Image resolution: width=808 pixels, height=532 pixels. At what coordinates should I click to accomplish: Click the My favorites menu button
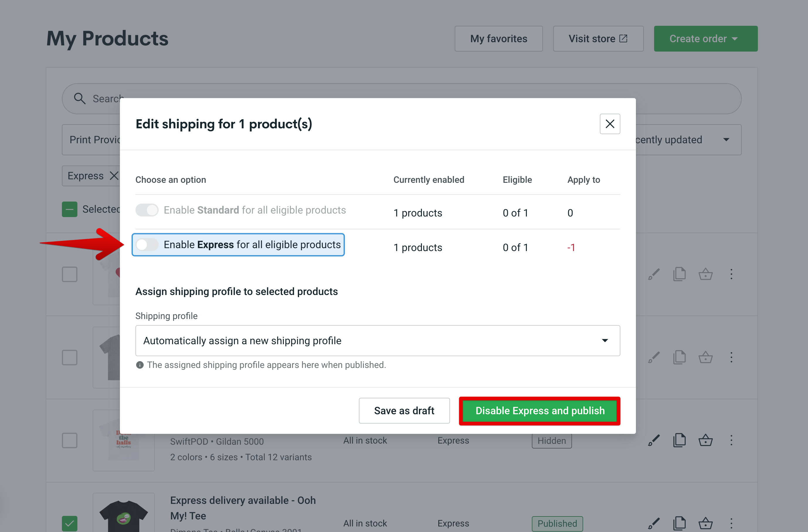point(498,39)
